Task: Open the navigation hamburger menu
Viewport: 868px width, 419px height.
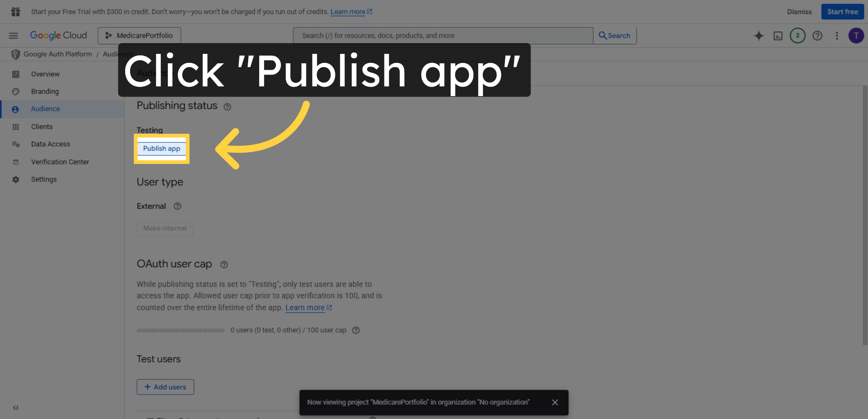Action: tap(13, 35)
